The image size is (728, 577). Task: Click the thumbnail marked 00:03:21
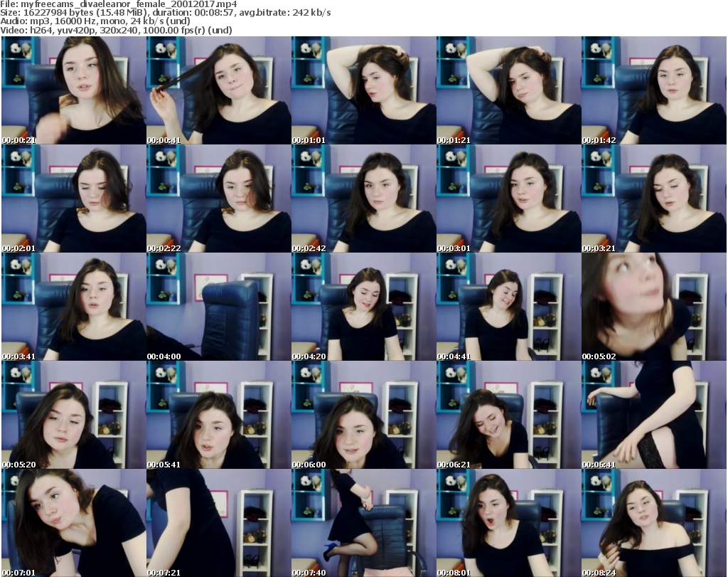[653, 199]
